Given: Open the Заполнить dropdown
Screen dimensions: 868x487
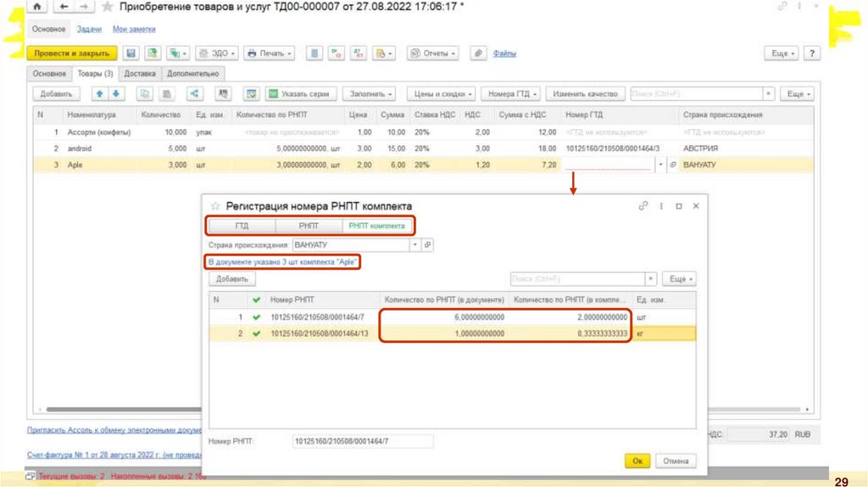Looking at the screenshot, I should [370, 93].
